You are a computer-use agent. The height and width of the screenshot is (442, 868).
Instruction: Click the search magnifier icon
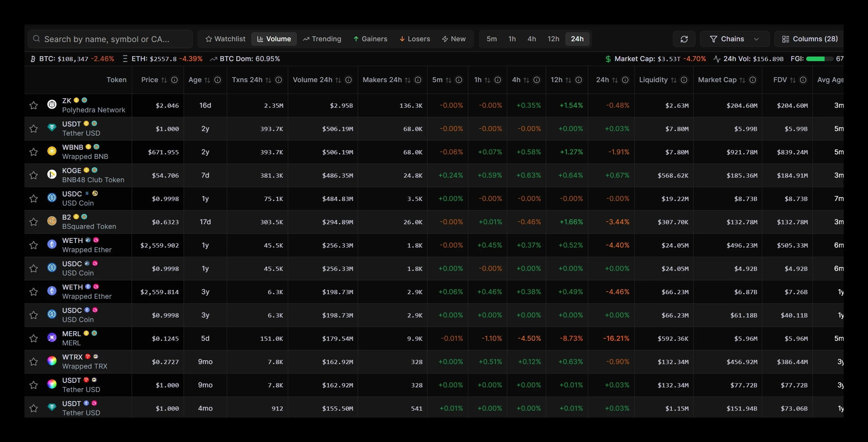click(37, 39)
